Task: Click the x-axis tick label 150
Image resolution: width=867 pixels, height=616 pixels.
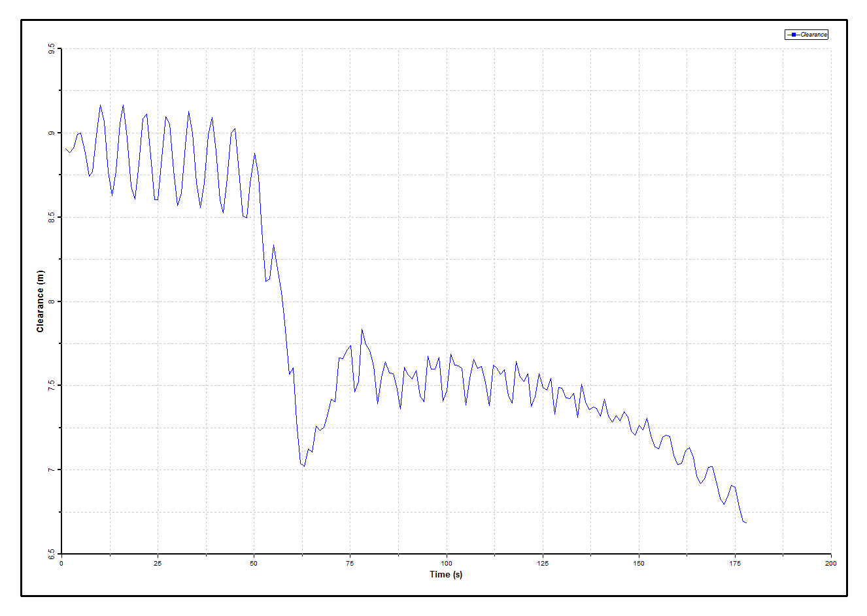Action: pyautogui.click(x=638, y=563)
